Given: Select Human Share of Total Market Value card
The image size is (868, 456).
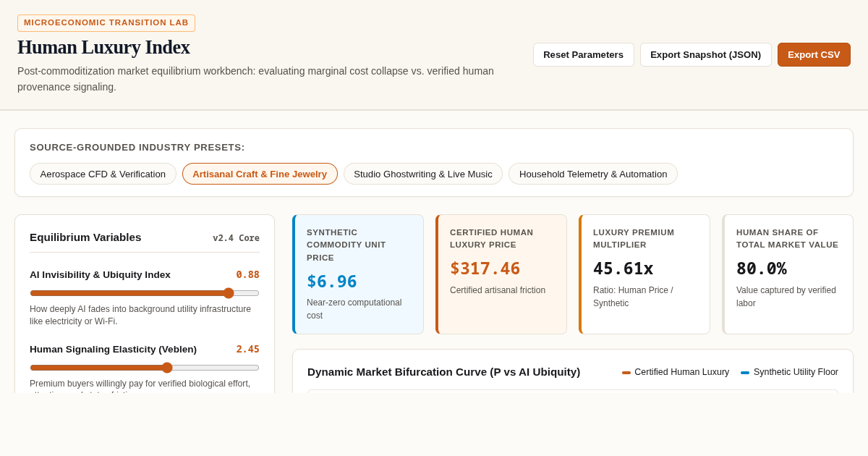Looking at the screenshot, I should 788,274.
